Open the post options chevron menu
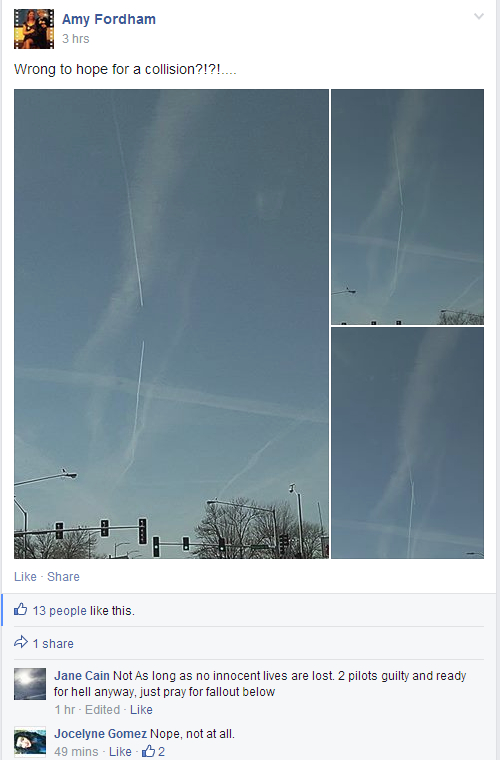Image resolution: width=500 pixels, height=760 pixels. pos(479,16)
